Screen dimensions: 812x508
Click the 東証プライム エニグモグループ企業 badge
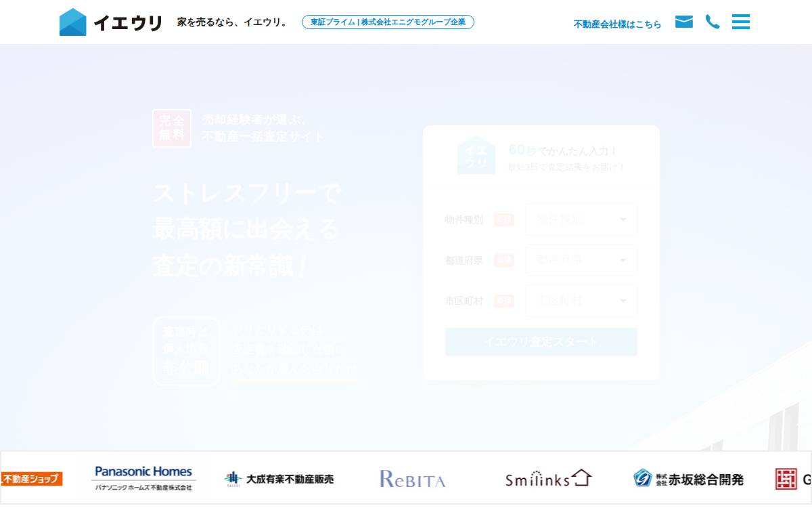coord(388,22)
